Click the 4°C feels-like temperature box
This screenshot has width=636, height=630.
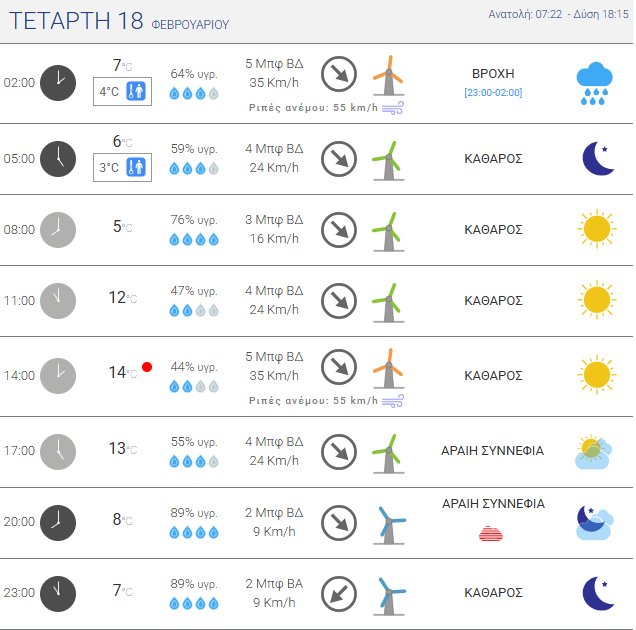(123, 92)
